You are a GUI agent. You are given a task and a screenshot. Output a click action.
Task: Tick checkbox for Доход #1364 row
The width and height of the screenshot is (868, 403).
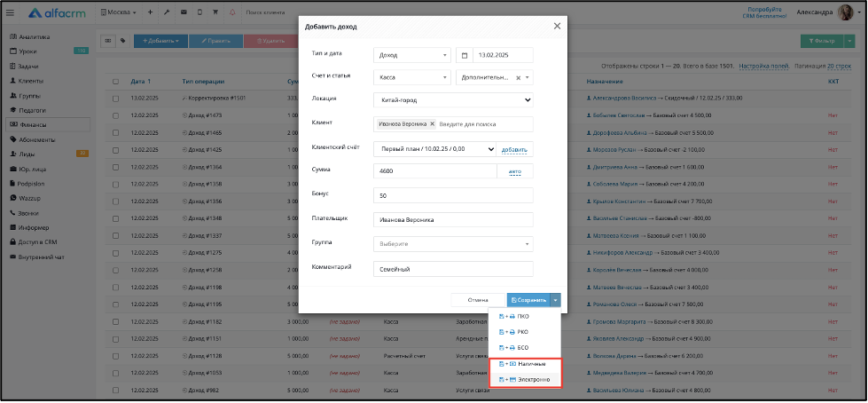pyautogui.click(x=115, y=167)
